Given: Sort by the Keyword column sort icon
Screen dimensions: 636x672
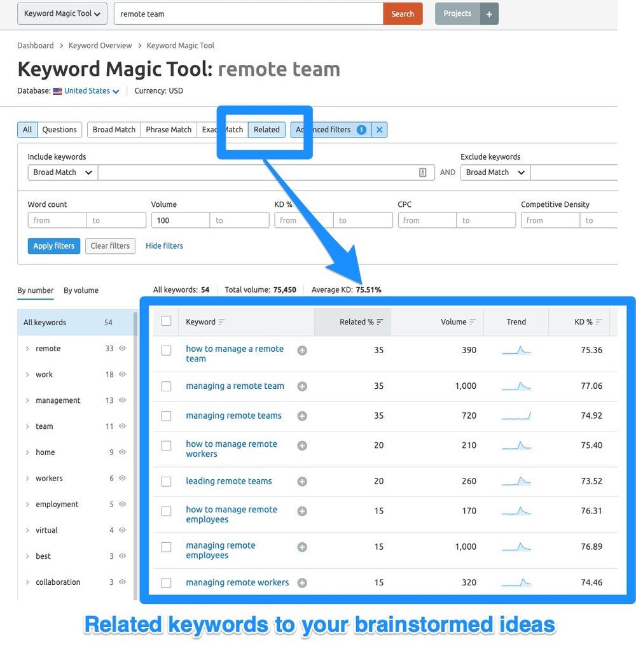Looking at the screenshot, I should [x=221, y=322].
